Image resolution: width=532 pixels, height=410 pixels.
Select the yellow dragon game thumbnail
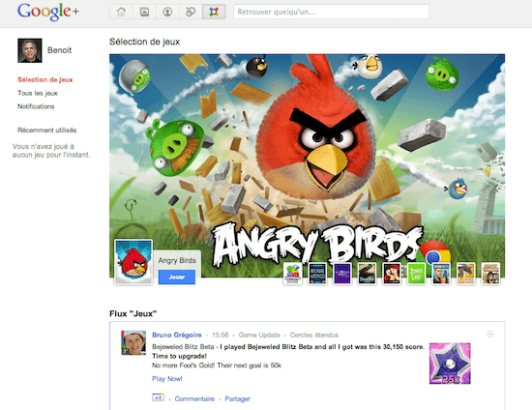(x=466, y=274)
